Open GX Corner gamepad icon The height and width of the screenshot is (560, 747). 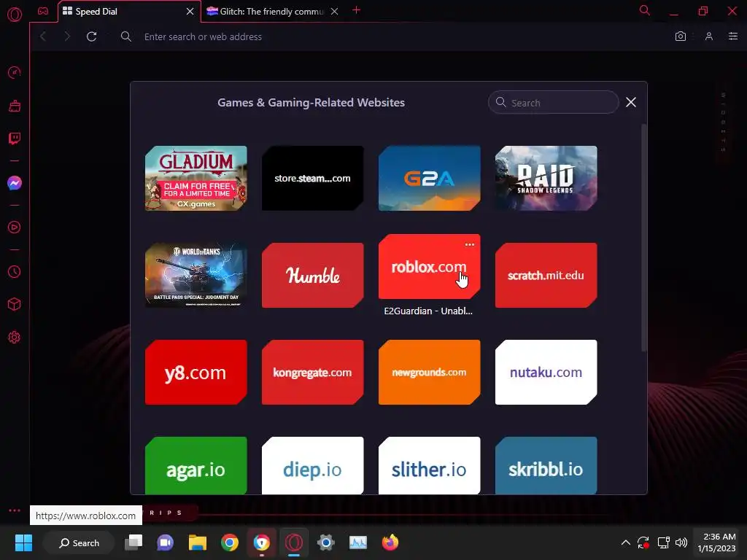pos(43,11)
